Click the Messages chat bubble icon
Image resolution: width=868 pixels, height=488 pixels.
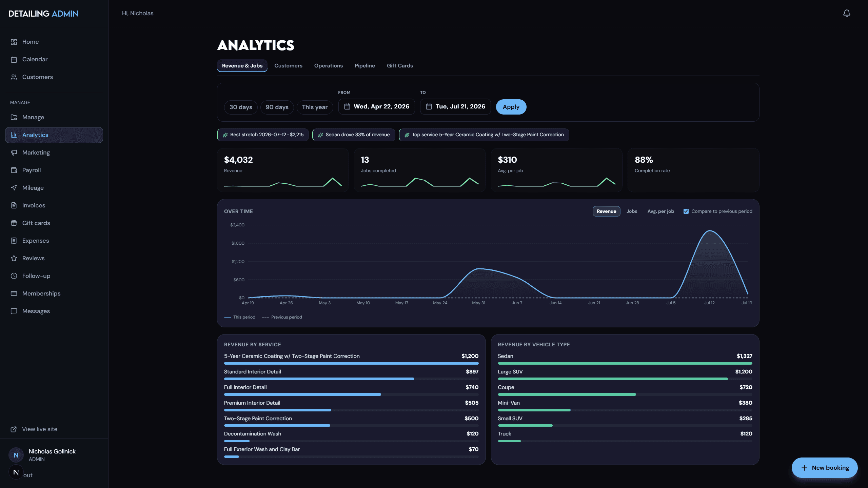14,311
